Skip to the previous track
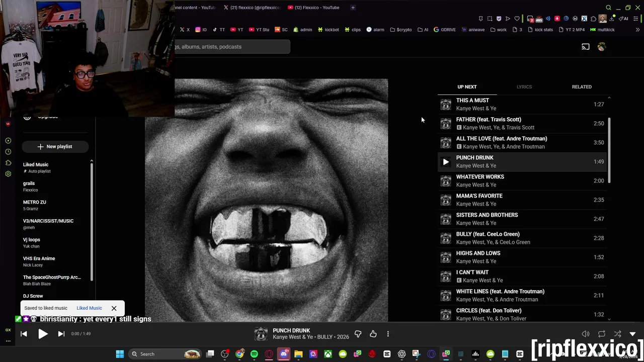 [24, 334]
